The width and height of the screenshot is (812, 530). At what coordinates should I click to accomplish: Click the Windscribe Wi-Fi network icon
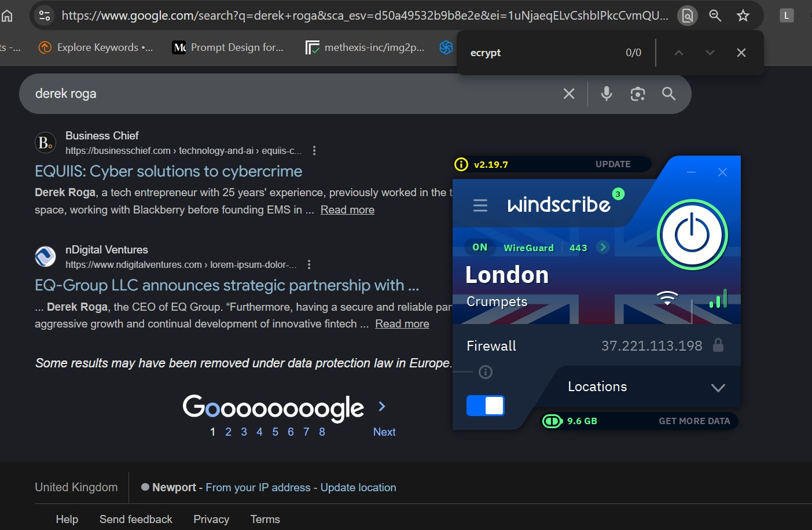point(667,298)
